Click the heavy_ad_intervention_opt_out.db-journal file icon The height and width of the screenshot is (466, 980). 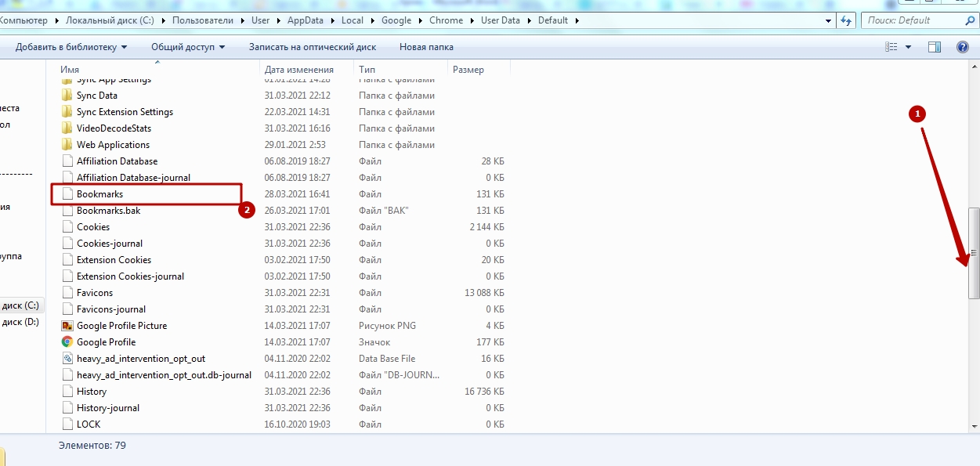click(x=67, y=375)
